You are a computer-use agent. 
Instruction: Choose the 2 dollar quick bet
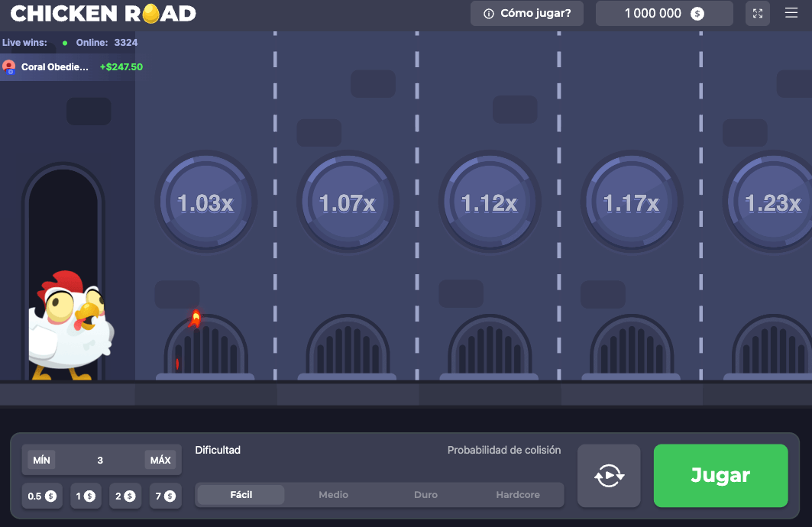(125, 496)
